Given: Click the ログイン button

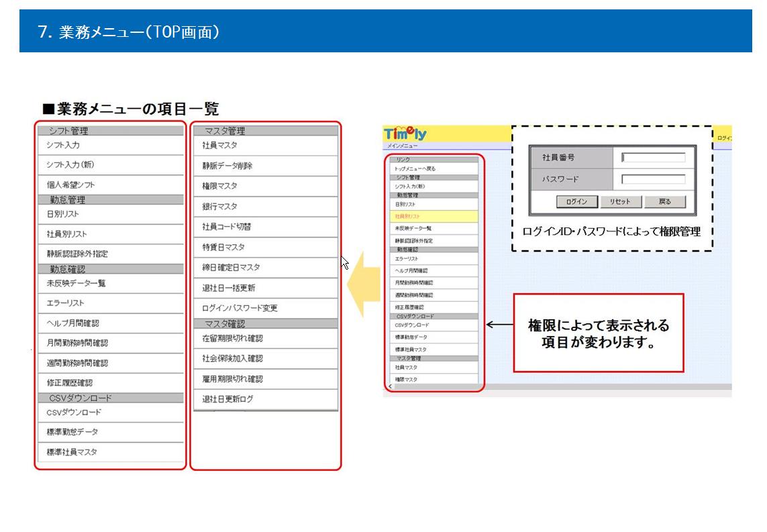Looking at the screenshot, I should coord(577,201).
